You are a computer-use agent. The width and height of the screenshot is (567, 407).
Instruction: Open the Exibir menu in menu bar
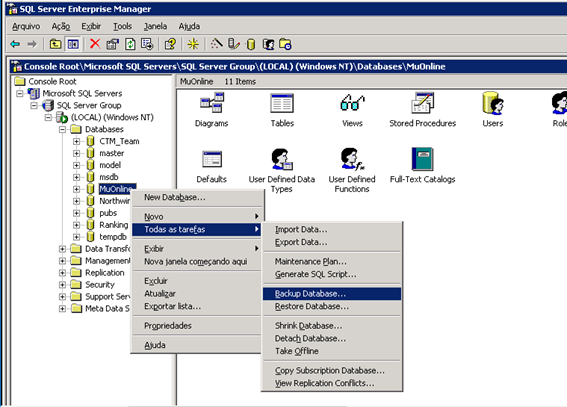tap(91, 26)
